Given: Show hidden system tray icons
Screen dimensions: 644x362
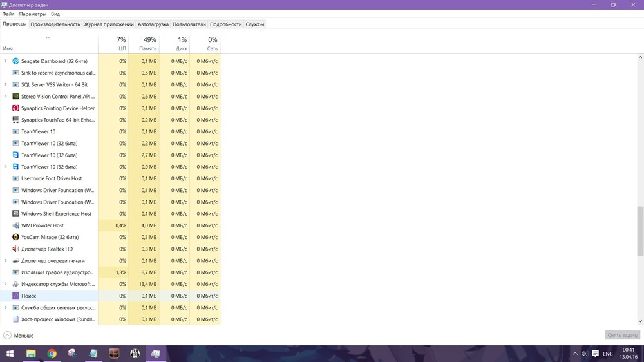Looking at the screenshot, I should (575, 354).
